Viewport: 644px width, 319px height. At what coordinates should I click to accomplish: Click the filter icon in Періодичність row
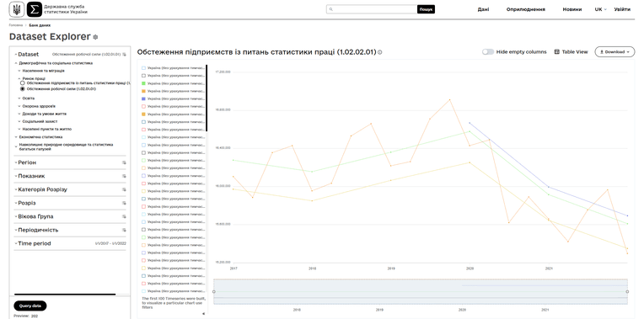pyautogui.click(x=124, y=230)
